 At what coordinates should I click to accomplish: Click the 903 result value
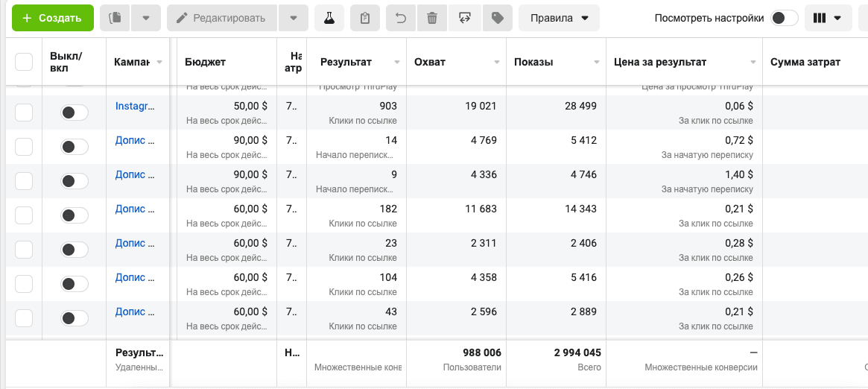click(388, 106)
